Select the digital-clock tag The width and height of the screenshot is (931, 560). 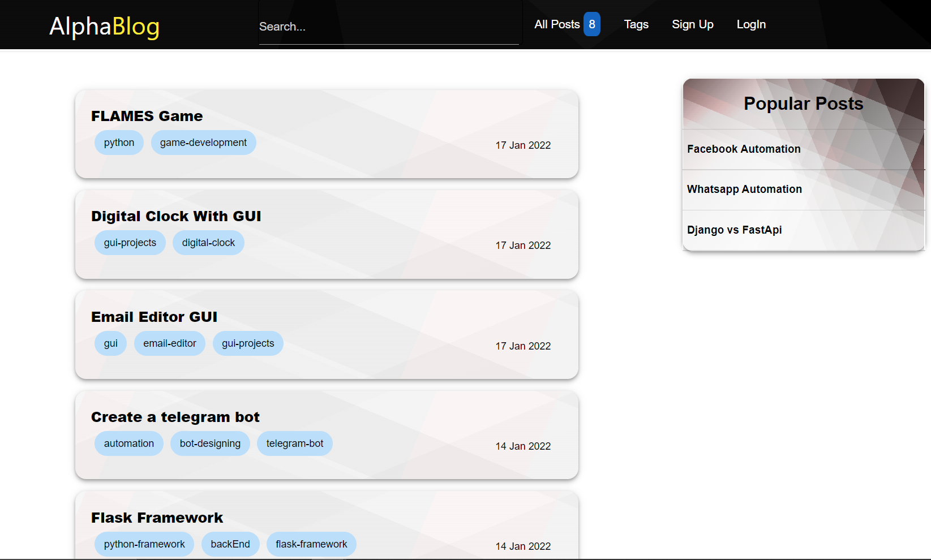[x=208, y=242]
